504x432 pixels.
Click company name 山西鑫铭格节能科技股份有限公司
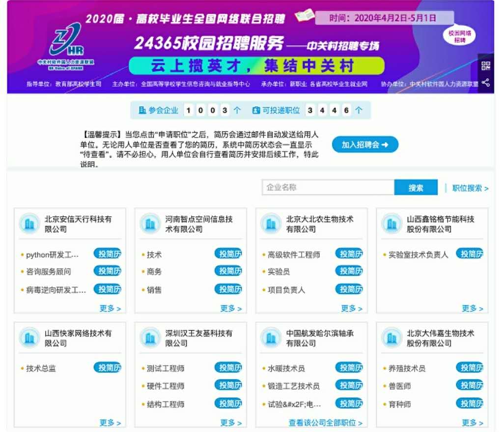[x=440, y=224]
